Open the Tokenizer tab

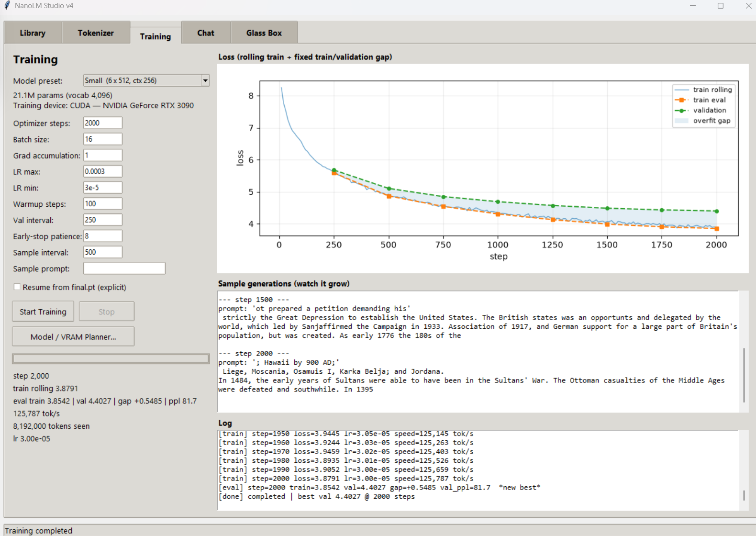tap(96, 33)
